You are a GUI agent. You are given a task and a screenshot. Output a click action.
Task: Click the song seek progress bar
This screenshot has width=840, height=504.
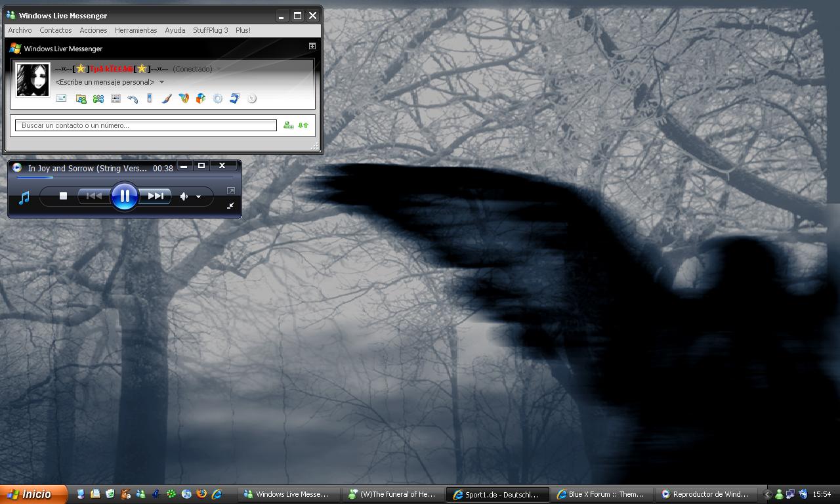point(125,177)
